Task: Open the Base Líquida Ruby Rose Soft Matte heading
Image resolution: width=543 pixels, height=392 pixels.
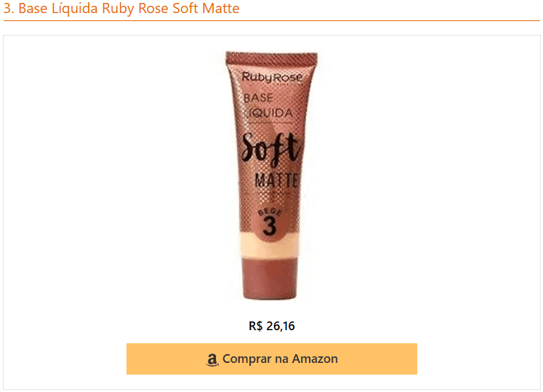Action: click(121, 8)
